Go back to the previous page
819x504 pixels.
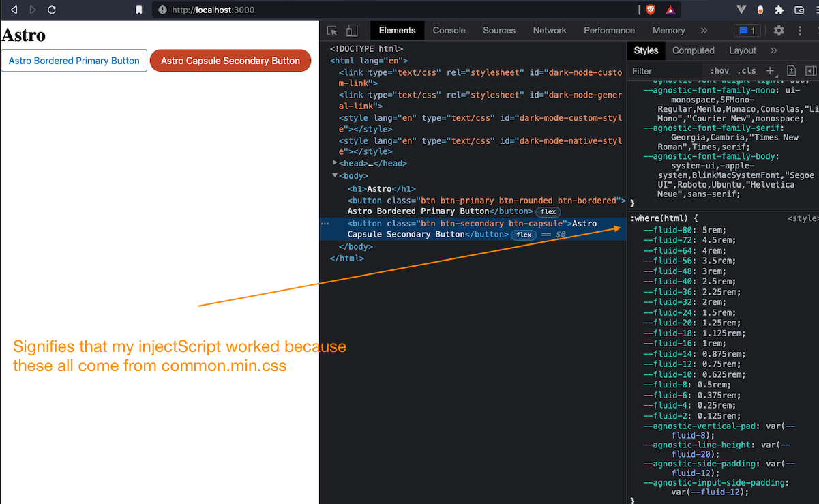pos(14,10)
